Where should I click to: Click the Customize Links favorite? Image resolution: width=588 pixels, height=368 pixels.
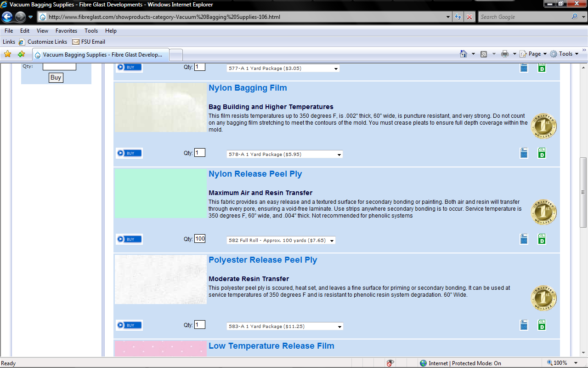point(43,41)
